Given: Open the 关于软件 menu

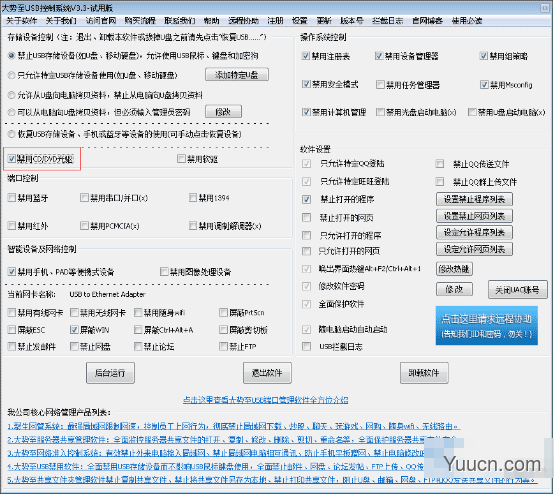Looking at the screenshot, I should (x=22, y=20).
